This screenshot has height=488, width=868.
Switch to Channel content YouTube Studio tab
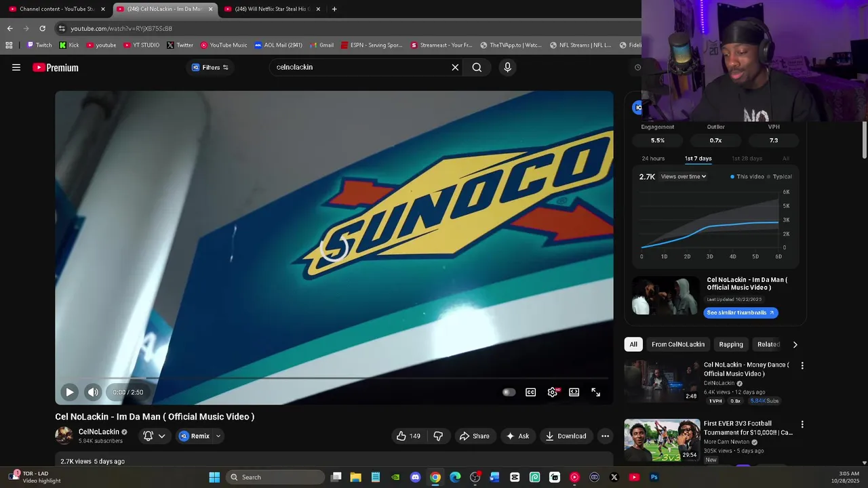click(x=56, y=9)
